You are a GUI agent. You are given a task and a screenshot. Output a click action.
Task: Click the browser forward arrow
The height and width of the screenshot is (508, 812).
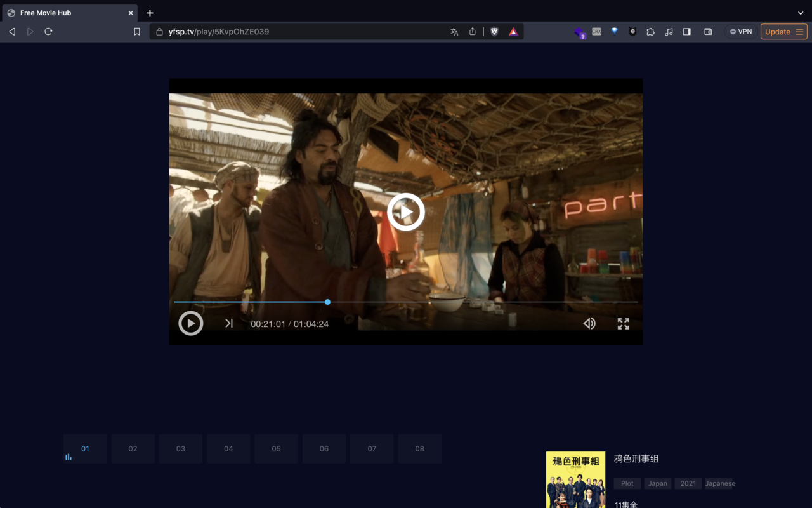30,32
